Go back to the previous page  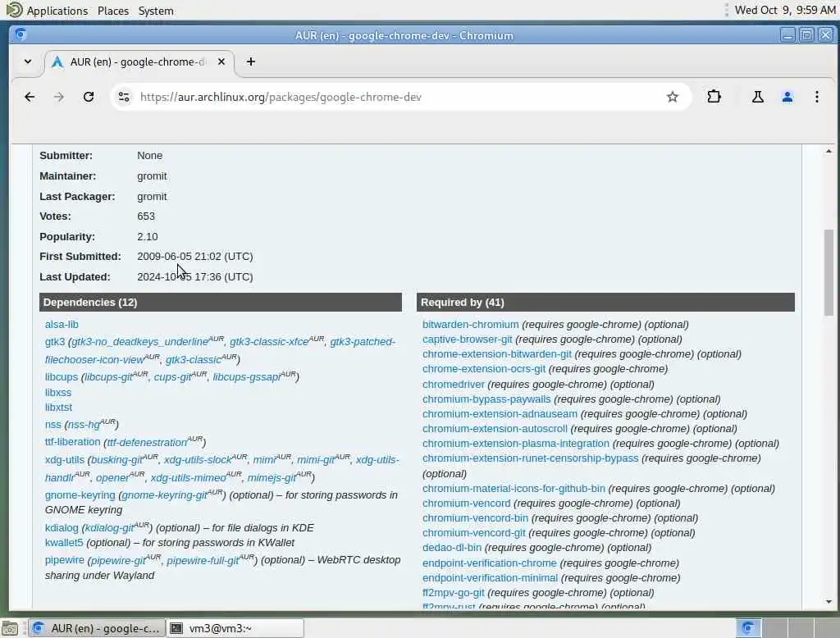[x=30, y=97]
